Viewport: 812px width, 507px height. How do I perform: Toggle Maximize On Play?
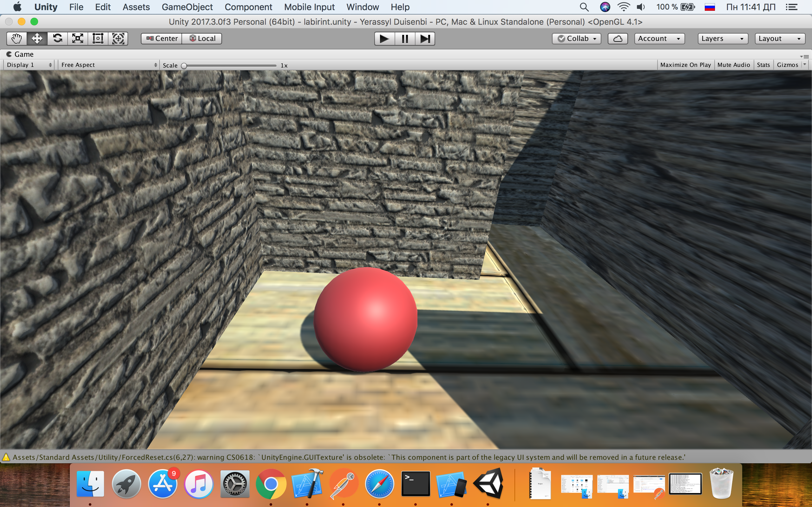pyautogui.click(x=685, y=65)
